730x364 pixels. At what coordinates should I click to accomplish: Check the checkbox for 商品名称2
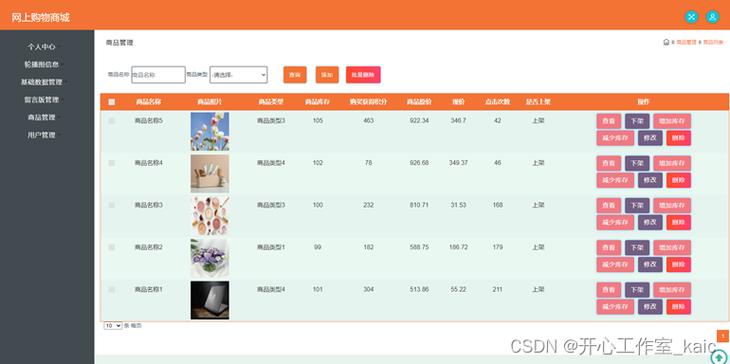pos(112,247)
